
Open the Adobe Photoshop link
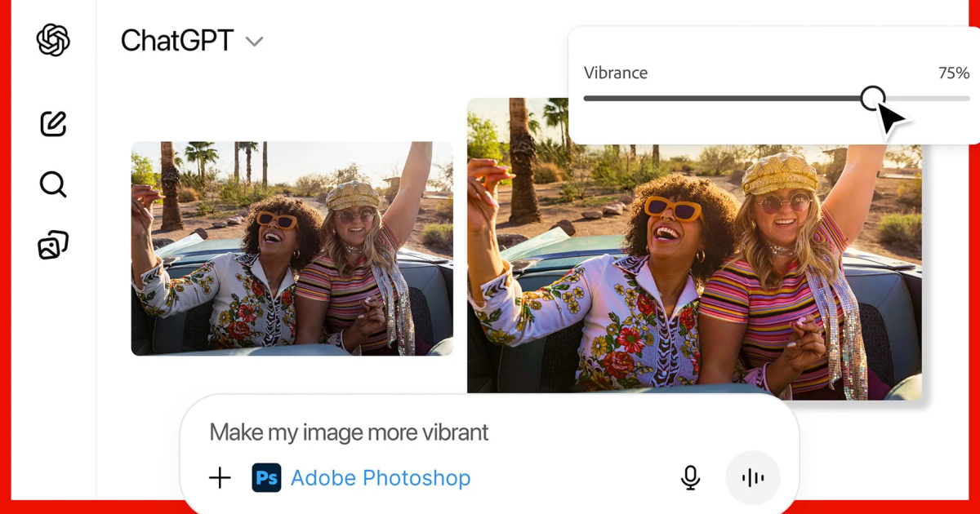click(381, 478)
